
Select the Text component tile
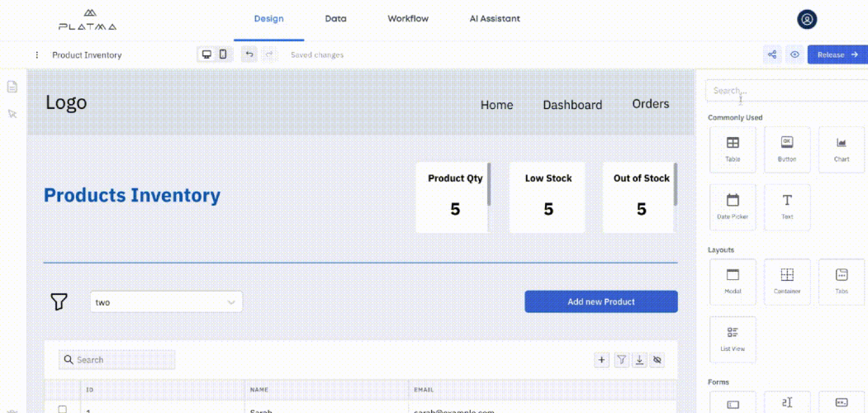[x=786, y=207]
